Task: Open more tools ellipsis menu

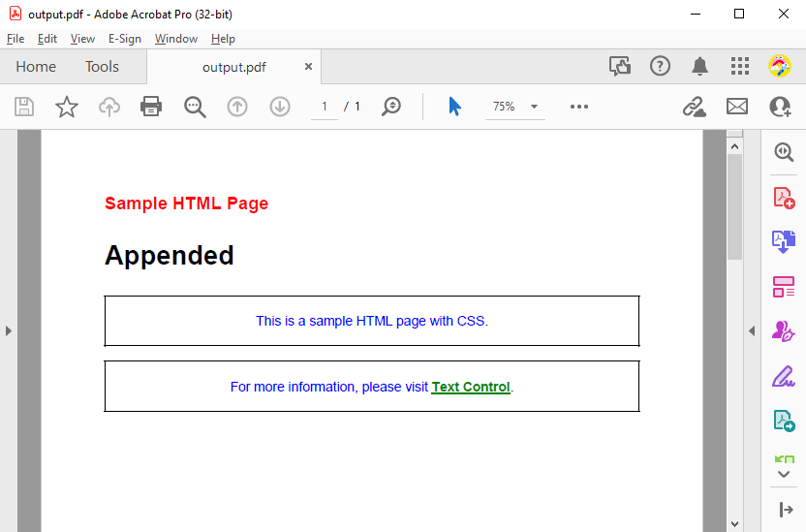Action: tap(578, 107)
